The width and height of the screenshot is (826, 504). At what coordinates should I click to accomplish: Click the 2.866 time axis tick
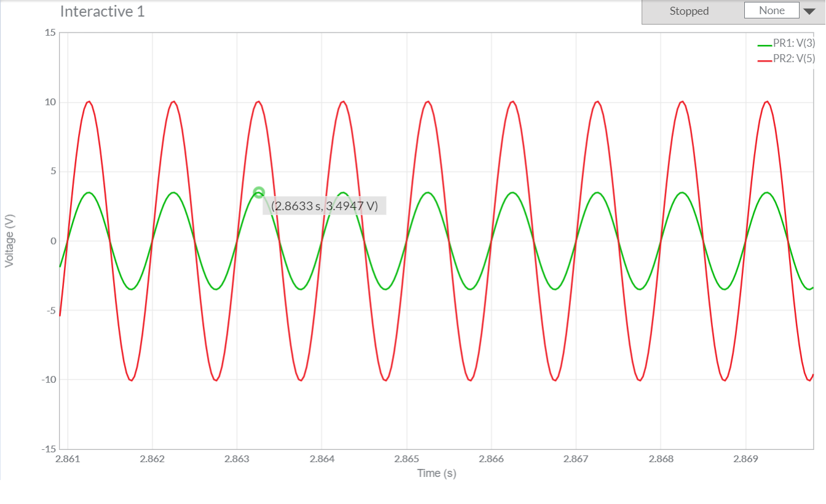[x=491, y=459]
